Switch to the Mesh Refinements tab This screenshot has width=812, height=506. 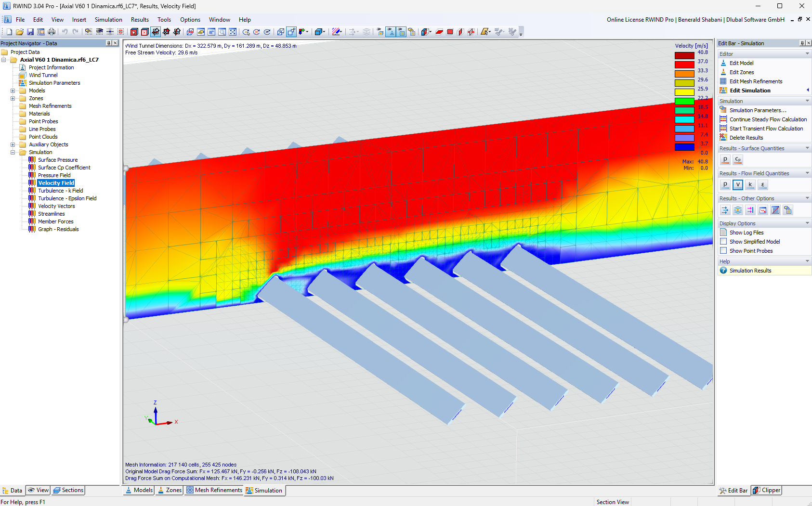click(x=214, y=490)
